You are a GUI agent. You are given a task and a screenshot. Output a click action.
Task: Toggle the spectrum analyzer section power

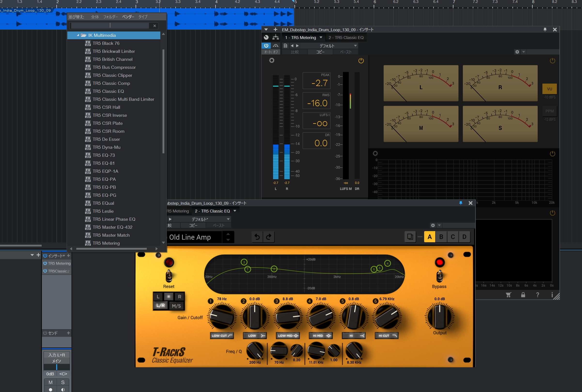pos(552,154)
